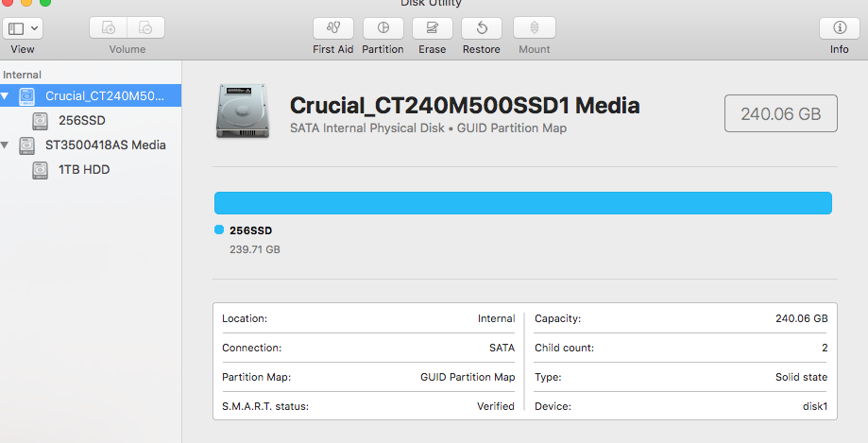Viewport: 868px width, 443px height.
Task: Click the 240.06 GB capacity box
Action: 780,113
